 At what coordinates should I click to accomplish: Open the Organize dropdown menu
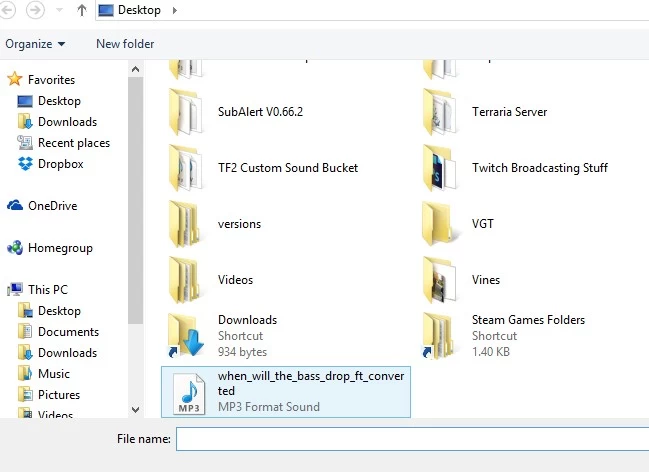(35, 44)
